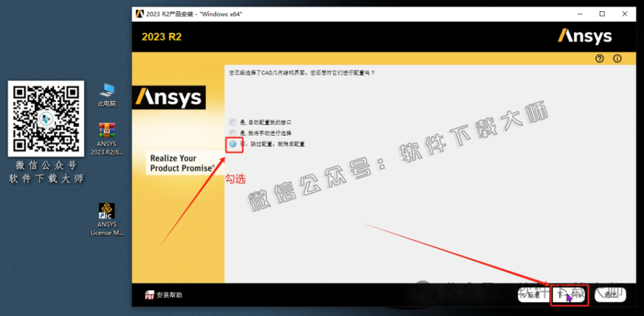644x316 pixels.
Task: Maximize the installer window
Action: [x=602, y=14]
